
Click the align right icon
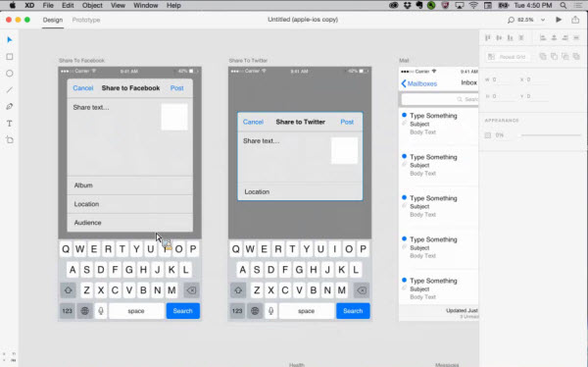tap(565, 37)
